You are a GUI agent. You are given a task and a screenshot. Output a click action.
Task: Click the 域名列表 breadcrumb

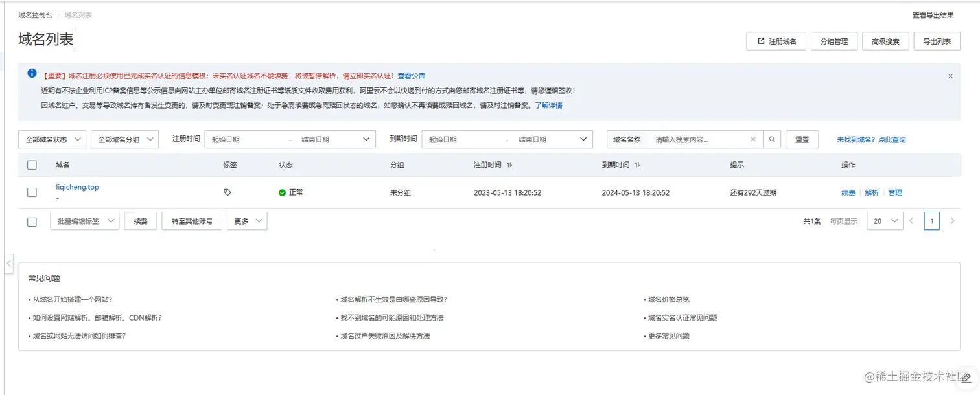(78, 15)
